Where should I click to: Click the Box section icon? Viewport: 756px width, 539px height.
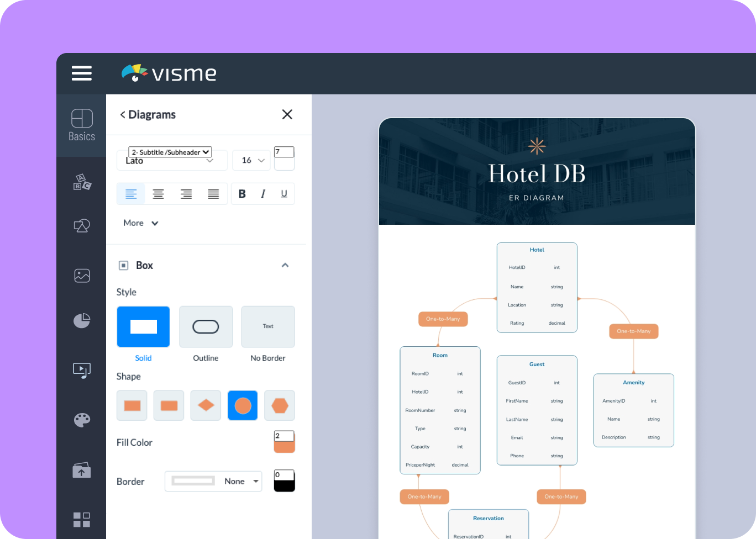[124, 266]
